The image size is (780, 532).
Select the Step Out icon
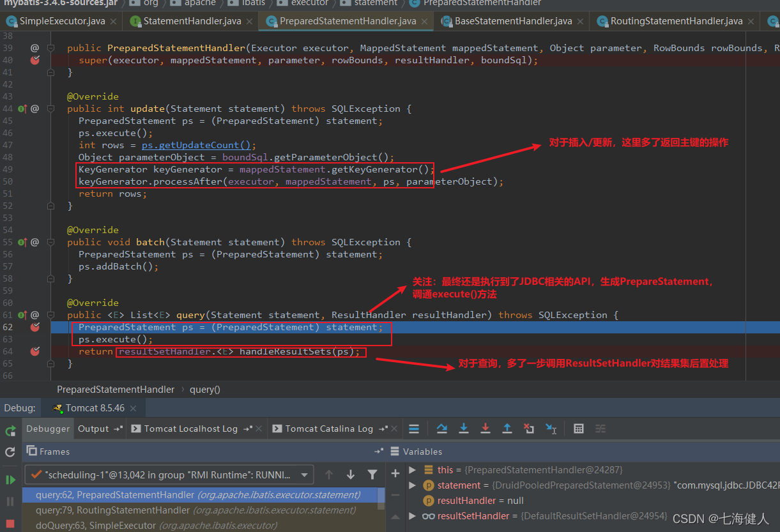click(x=507, y=429)
